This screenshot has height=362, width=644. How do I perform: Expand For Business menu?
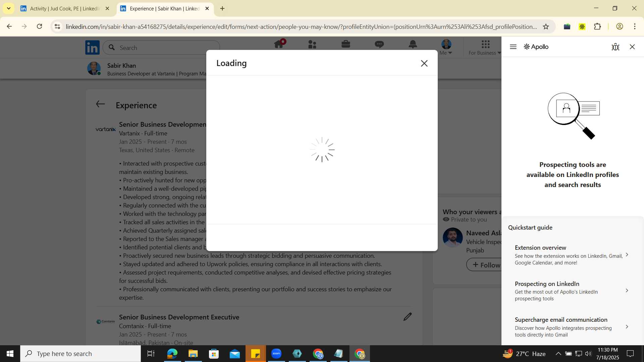tap(485, 48)
